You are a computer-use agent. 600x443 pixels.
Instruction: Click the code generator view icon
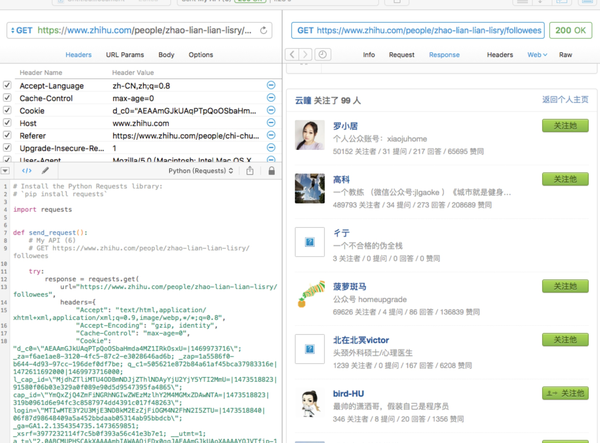coord(27,171)
